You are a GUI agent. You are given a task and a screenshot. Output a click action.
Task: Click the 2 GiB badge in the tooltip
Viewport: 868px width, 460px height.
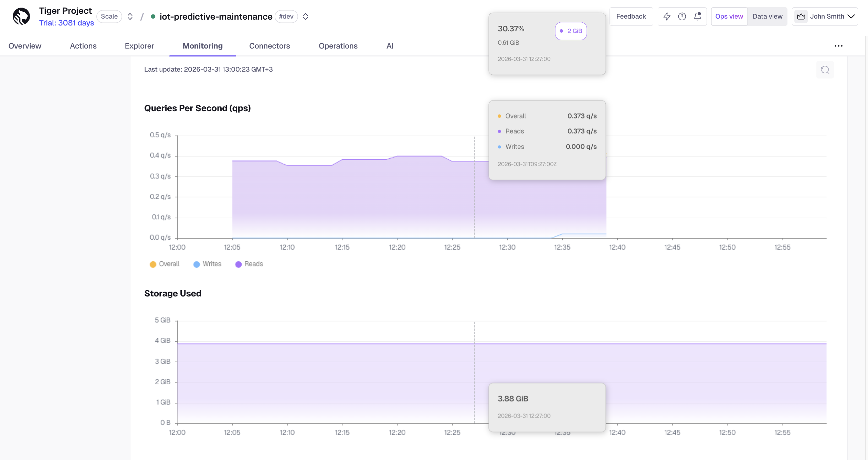(x=571, y=31)
